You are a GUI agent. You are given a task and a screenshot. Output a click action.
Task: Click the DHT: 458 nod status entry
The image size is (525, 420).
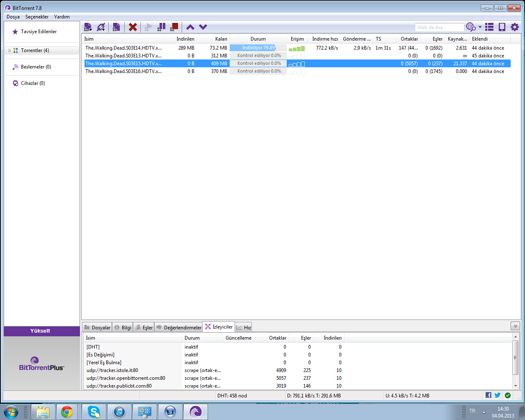pyautogui.click(x=232, y=396)
